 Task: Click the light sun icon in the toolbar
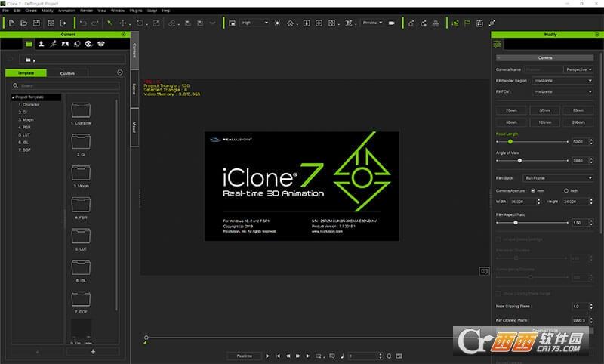pyautogui.click(x=277, y=23)
